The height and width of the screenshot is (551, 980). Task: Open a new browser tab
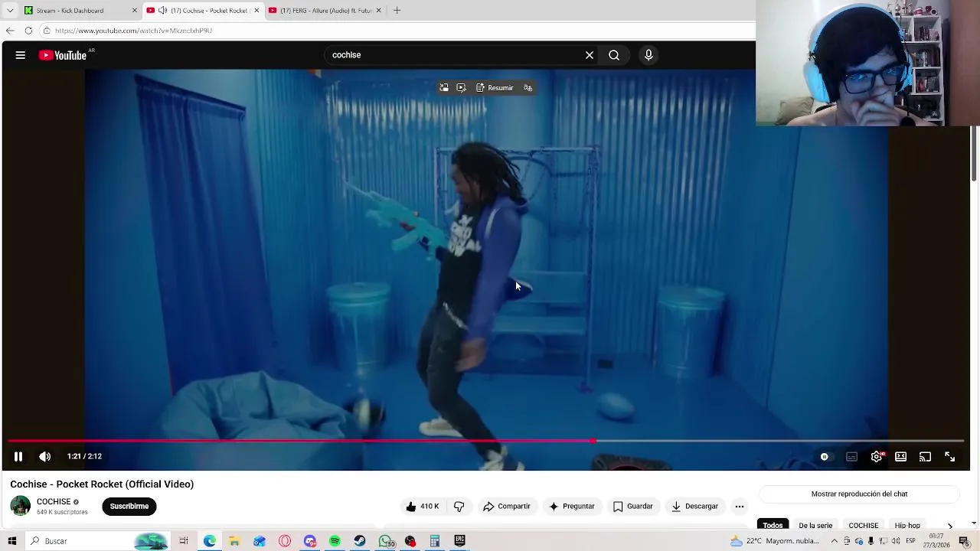tap(397, 11)
